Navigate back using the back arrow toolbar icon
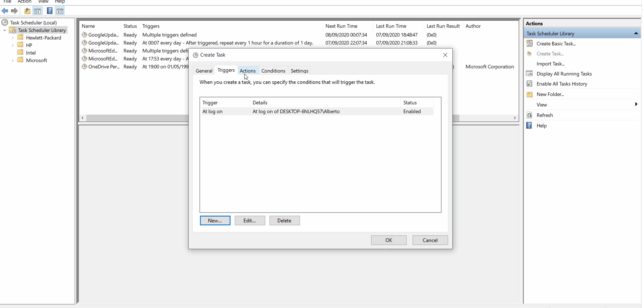644x308 pixels. (5, 11)
